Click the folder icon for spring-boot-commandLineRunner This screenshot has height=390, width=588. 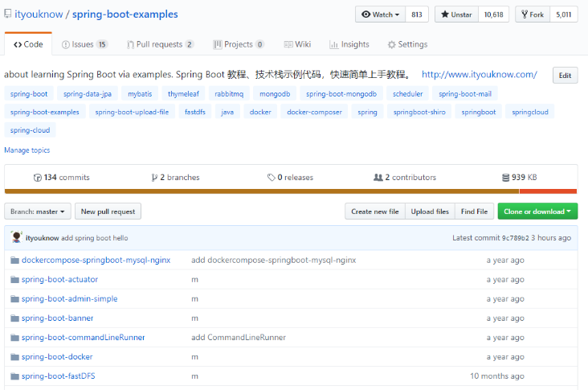coord(14,338)
